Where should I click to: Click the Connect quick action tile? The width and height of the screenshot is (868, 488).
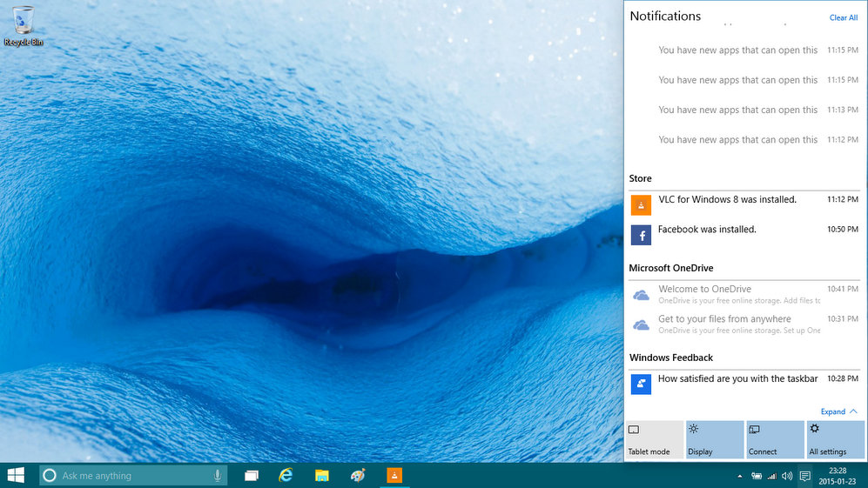tap(775, 439)
